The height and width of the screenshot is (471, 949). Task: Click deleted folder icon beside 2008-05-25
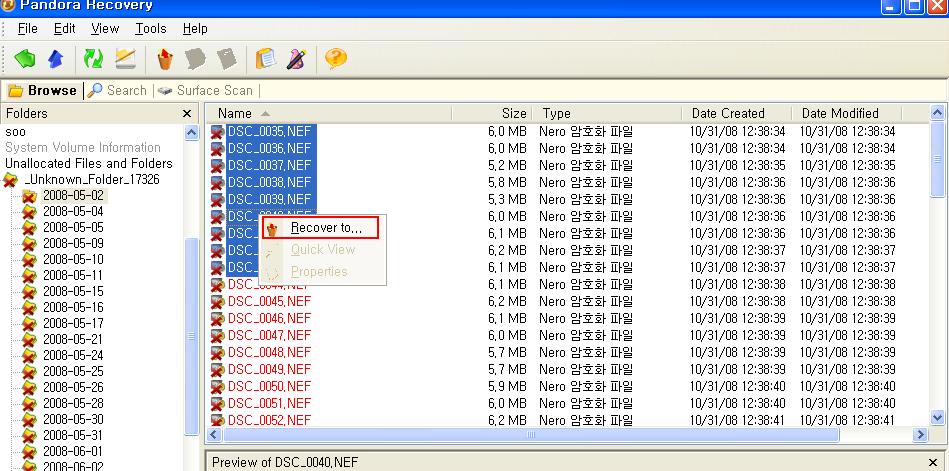[29, 372]
